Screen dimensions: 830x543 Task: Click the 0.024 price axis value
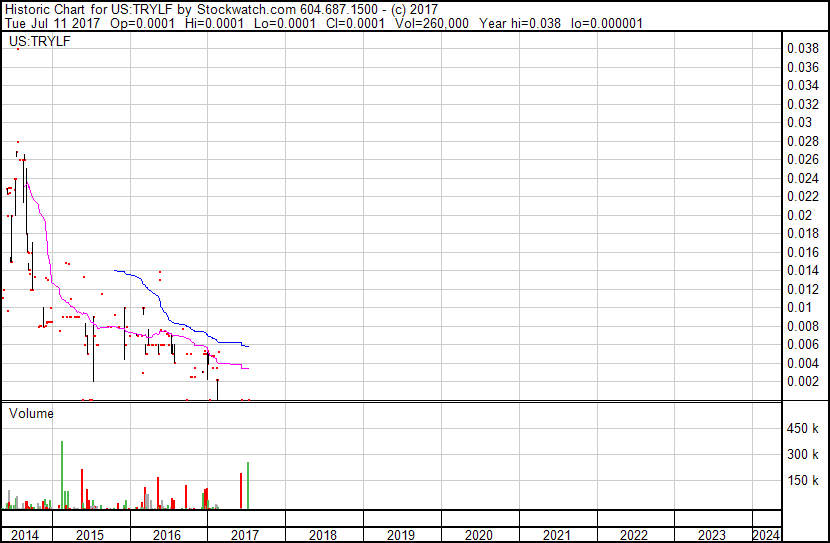tap(803, 178)
